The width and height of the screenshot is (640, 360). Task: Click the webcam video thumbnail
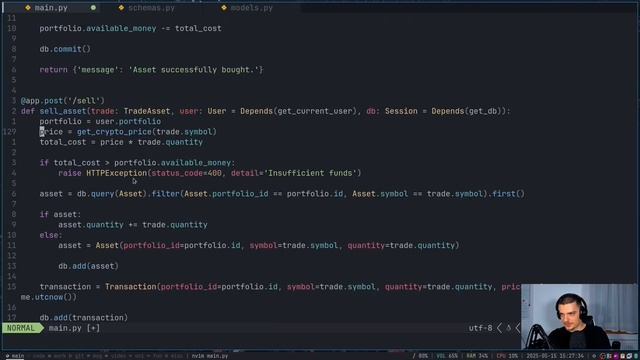click(x=580, y=316)
